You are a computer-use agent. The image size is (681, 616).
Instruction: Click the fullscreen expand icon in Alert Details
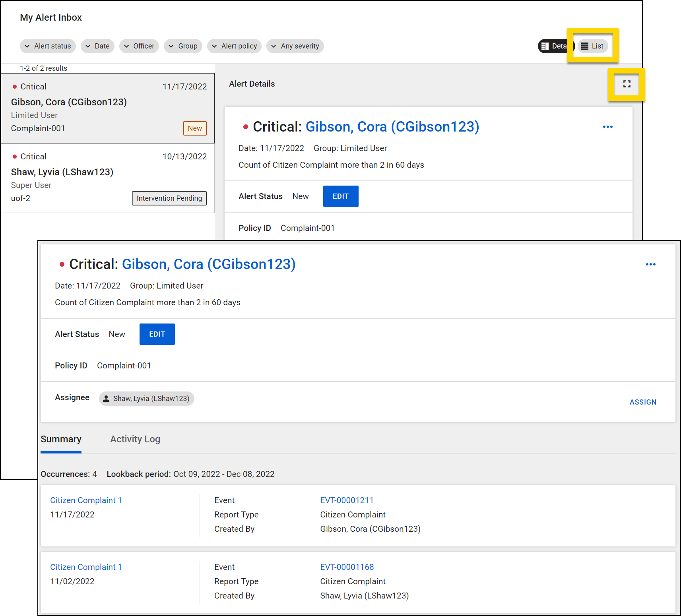(627, 84)
